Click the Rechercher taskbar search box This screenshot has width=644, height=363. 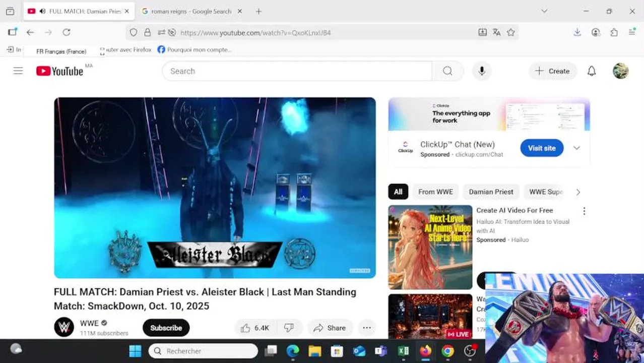point(203,351)
